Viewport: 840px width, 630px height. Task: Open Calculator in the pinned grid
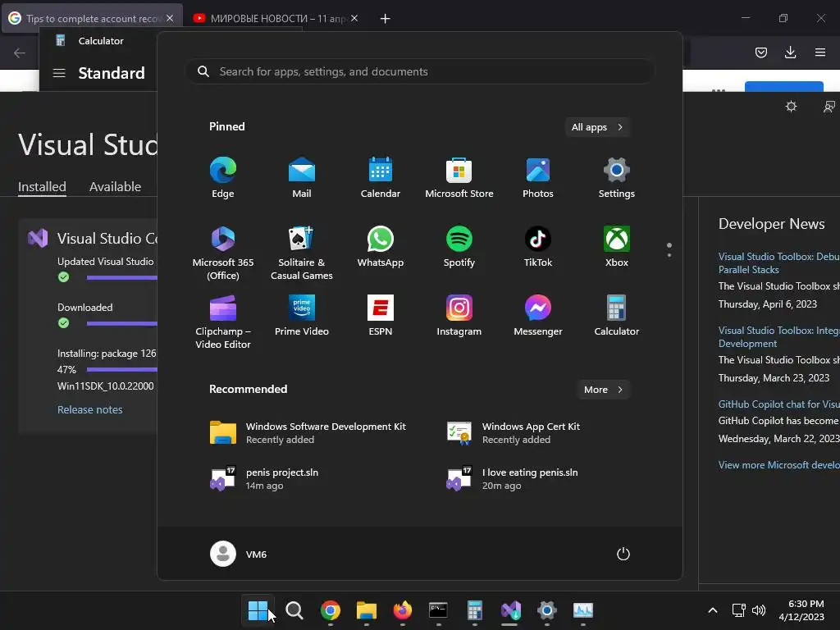pyautogui.click(x=617, y=316)
